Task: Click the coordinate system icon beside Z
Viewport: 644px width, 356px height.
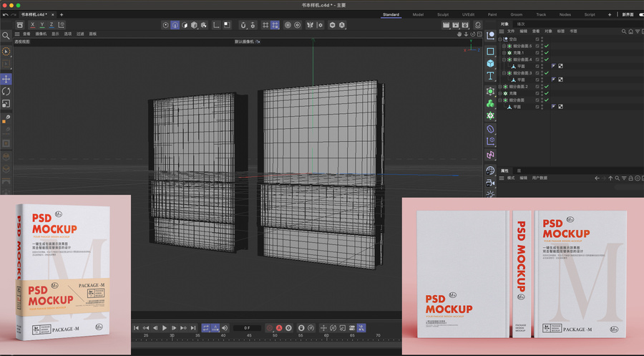Action: tap(62, 25)
